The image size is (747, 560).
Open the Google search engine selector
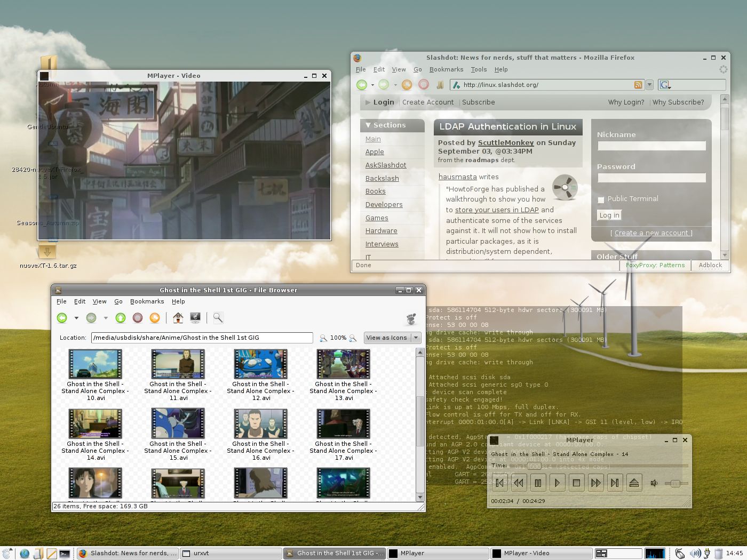coord(665,85)
